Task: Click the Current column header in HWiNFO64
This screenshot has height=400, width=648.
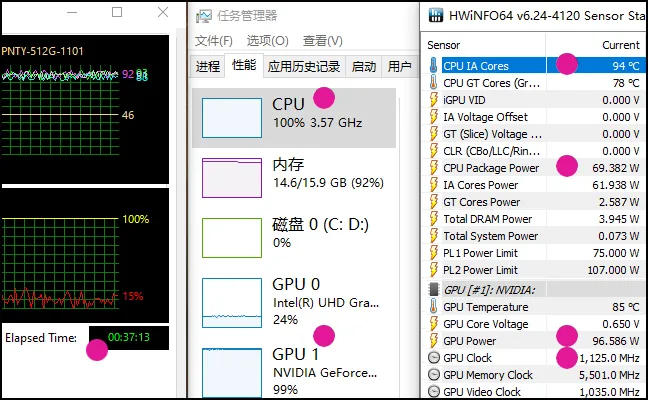Action: tap(621, 45)
